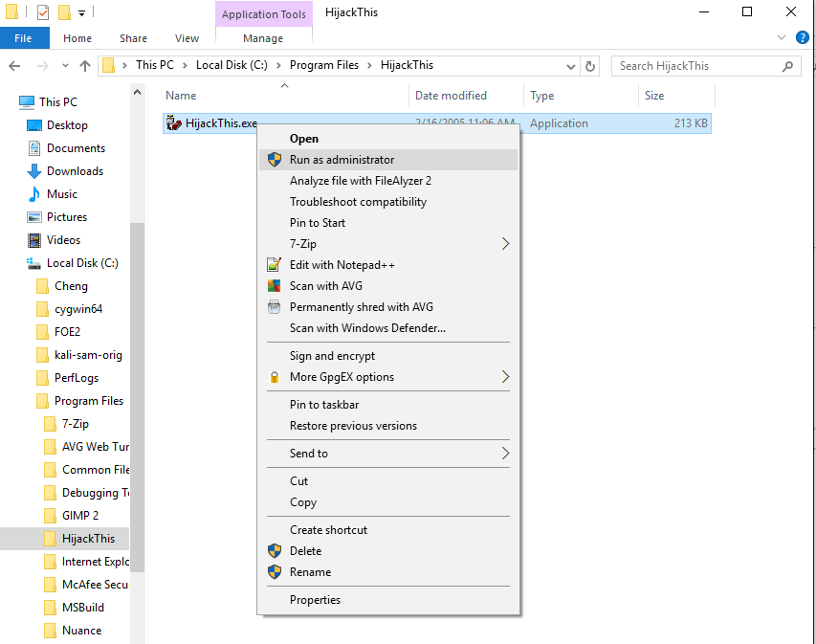Click the up arrow navigation icon
The width and height of the screenshot is (816, 644).
[x=84, y=66]
